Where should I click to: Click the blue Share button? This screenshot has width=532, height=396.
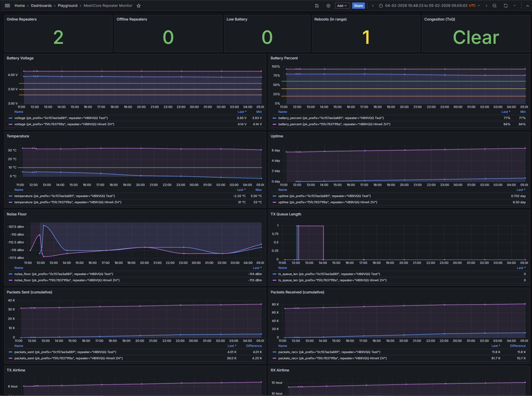pos(358,6)
